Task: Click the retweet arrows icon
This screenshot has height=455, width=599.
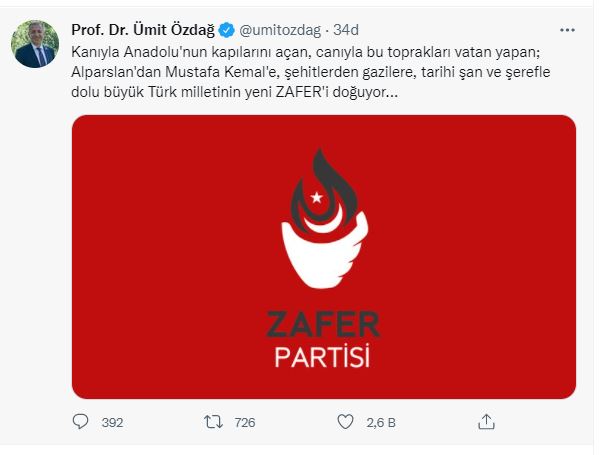Action: pos(213,422)
